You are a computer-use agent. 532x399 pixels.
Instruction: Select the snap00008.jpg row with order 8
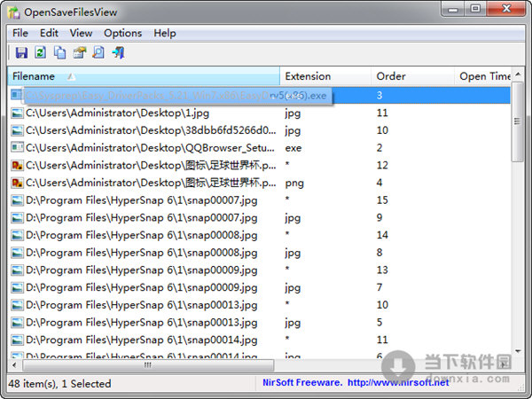click(260, 253)
